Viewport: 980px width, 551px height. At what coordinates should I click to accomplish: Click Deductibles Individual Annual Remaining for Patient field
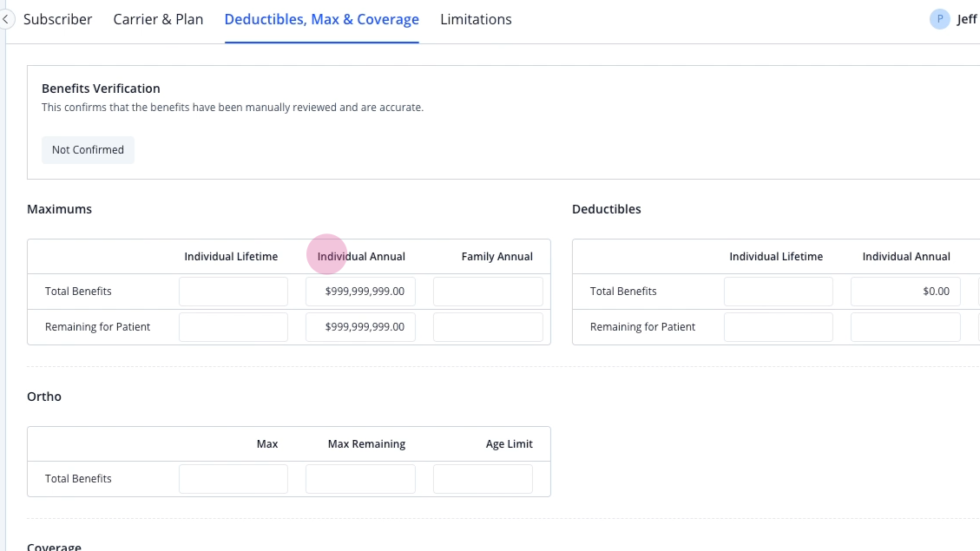pyautogui.click(x=905, y=327)
